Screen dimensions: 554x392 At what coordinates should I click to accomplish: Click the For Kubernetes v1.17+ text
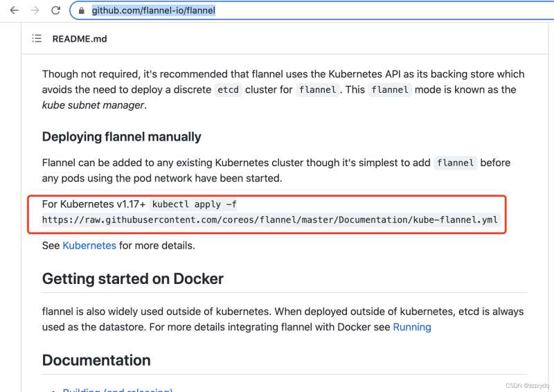pos(93,204)
